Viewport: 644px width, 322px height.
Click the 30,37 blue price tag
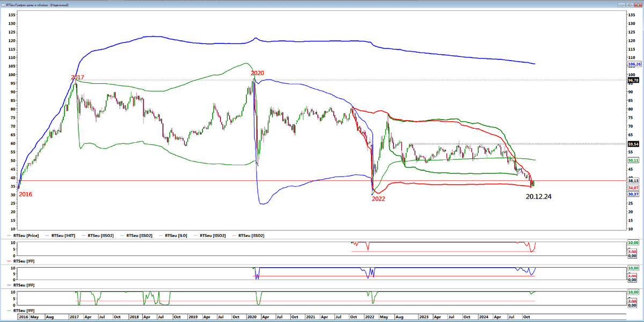(633, 194)
